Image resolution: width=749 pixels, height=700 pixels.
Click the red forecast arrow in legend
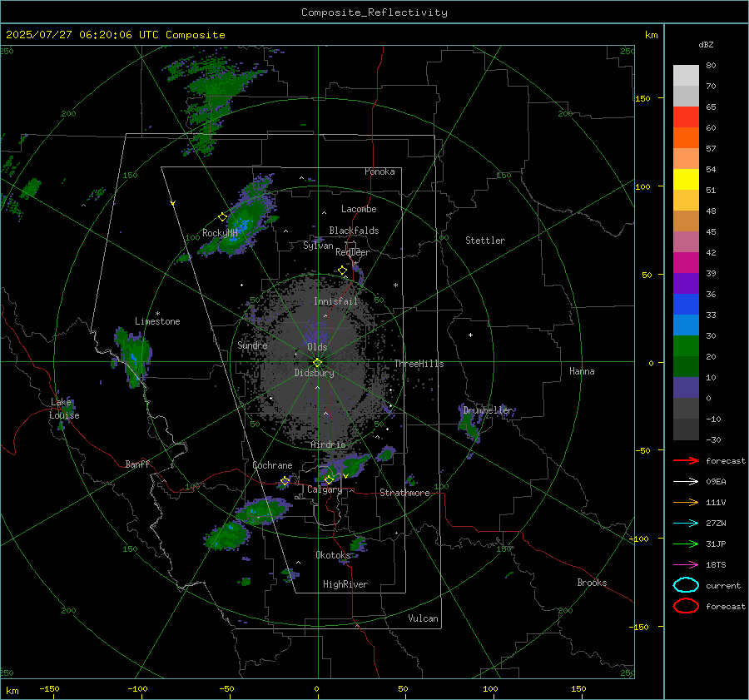click(x=686, y=460)
